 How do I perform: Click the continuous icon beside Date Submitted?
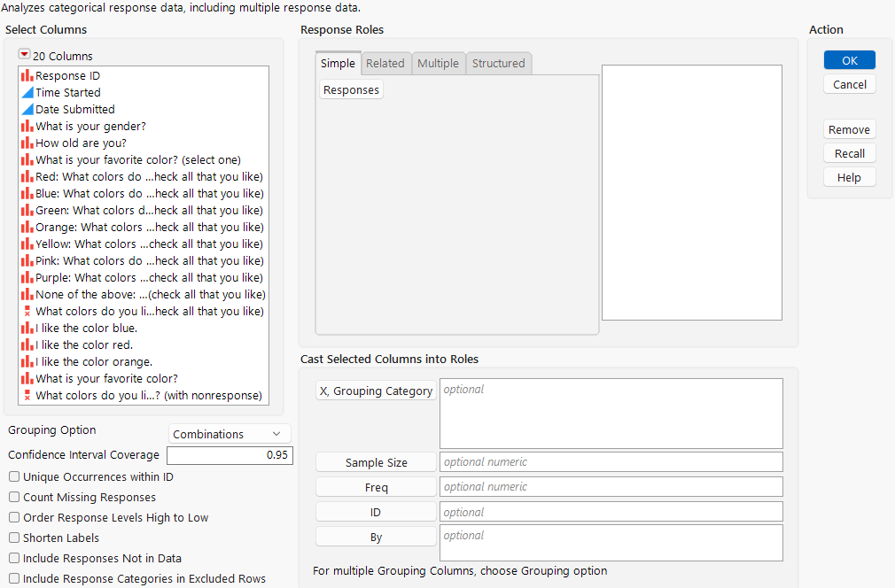[27, 109]
